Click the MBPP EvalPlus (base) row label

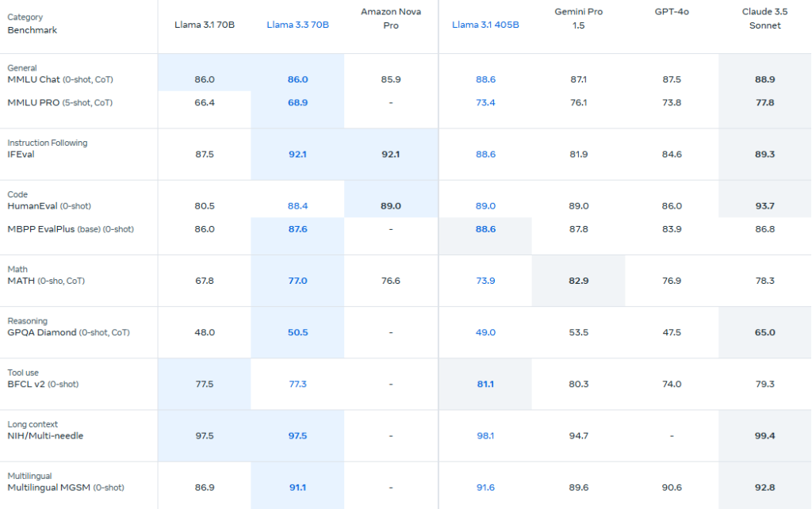(x=71, y=229)
